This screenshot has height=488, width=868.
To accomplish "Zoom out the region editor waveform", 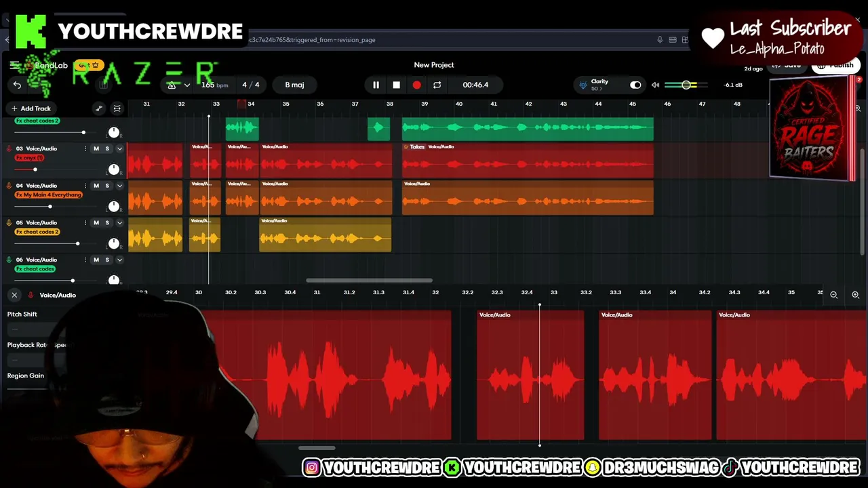I will coord(834,295).
